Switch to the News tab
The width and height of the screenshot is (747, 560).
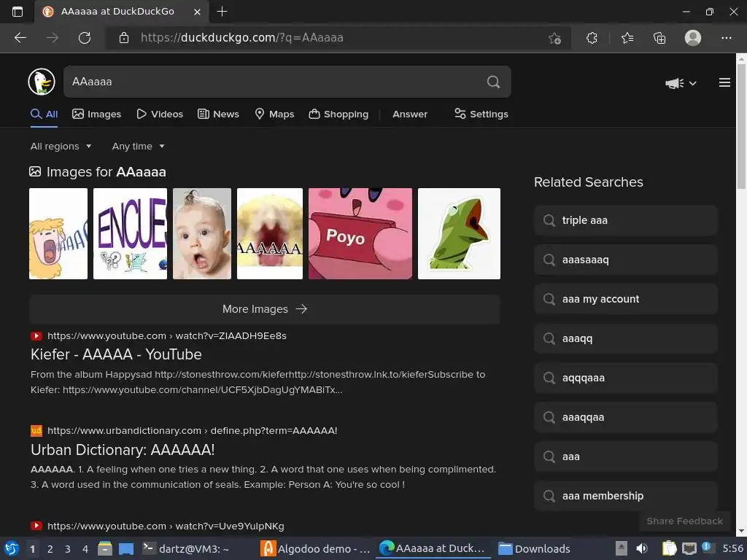tap(218, 114)
